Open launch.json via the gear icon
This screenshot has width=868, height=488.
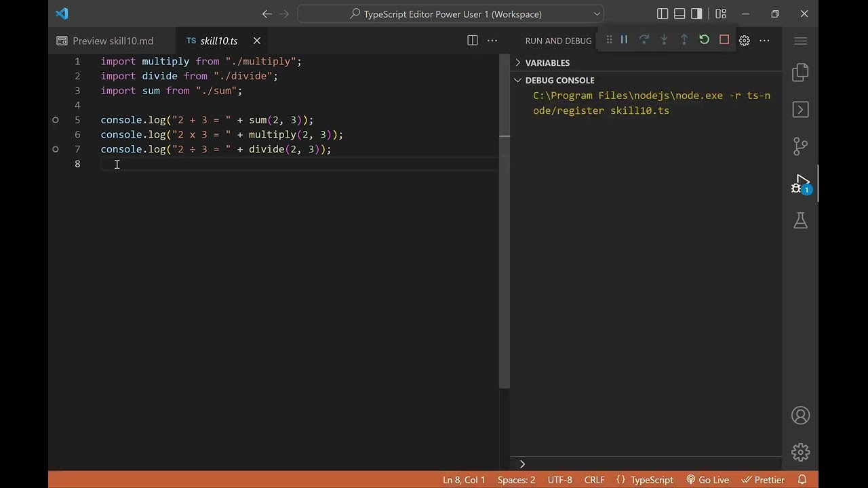point(745,41)
